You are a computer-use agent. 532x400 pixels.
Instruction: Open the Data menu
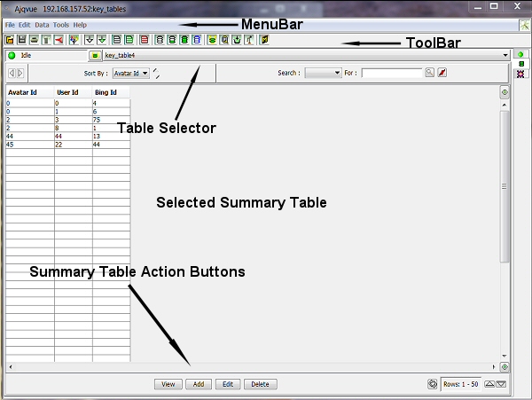point(42,25)
